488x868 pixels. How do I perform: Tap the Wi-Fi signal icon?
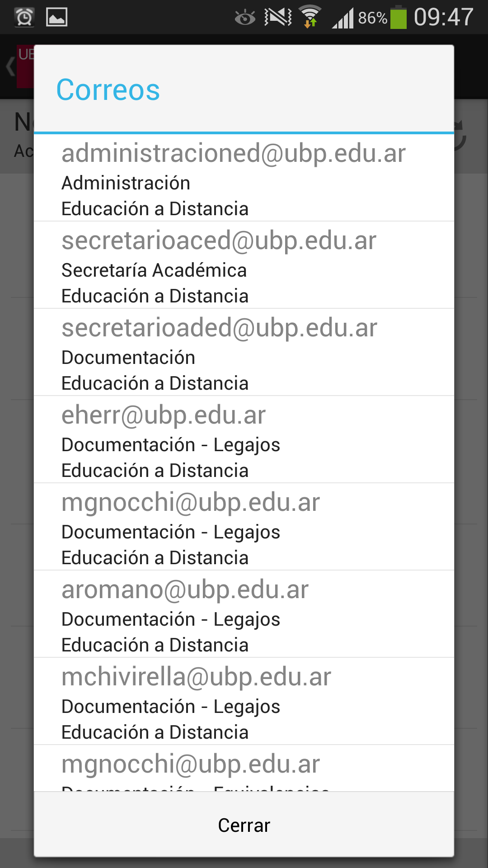[310, 17]
